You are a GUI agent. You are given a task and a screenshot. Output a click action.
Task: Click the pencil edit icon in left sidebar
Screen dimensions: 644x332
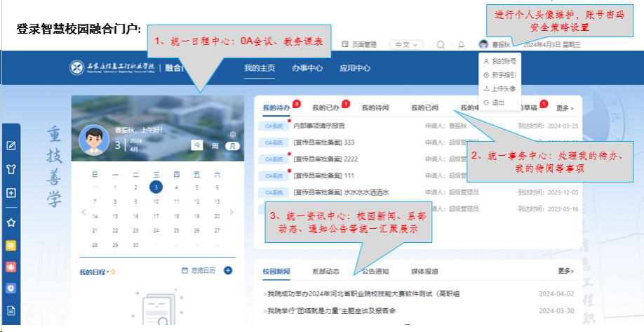coord(11,145)
